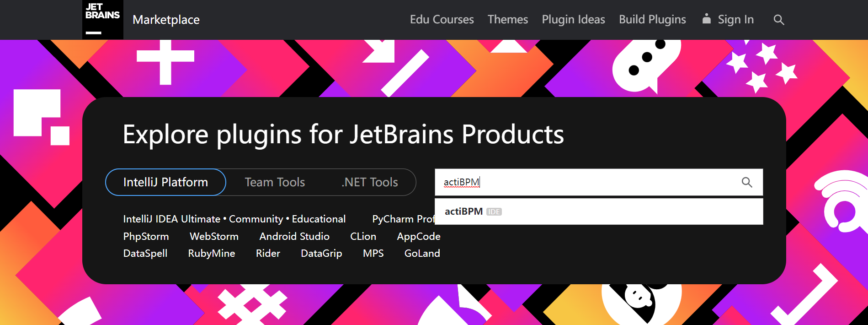The width and height of the screenshot is (868, 325).
Task: Open Themes page
Action: (508, 19)
